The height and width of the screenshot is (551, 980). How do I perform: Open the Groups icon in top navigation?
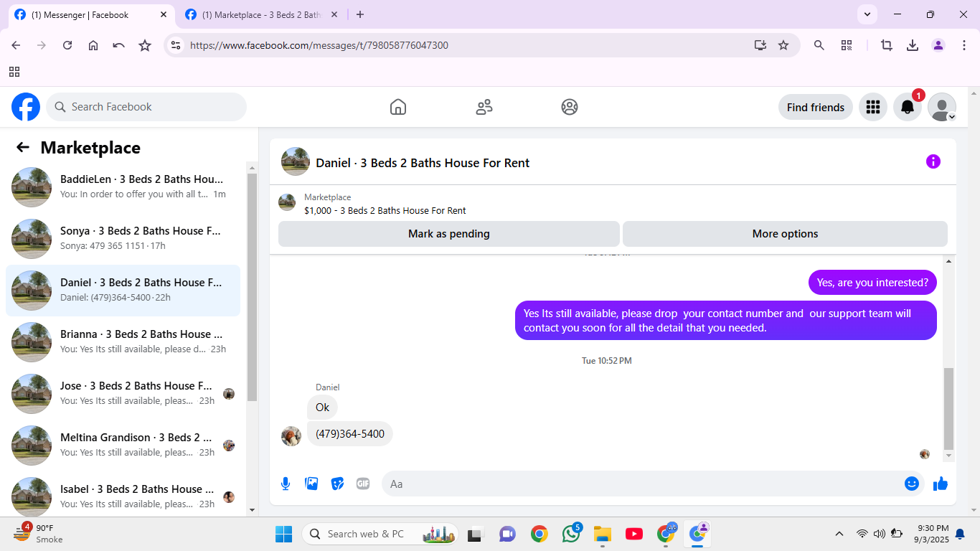pyautogui.click(x=570, y=107)
